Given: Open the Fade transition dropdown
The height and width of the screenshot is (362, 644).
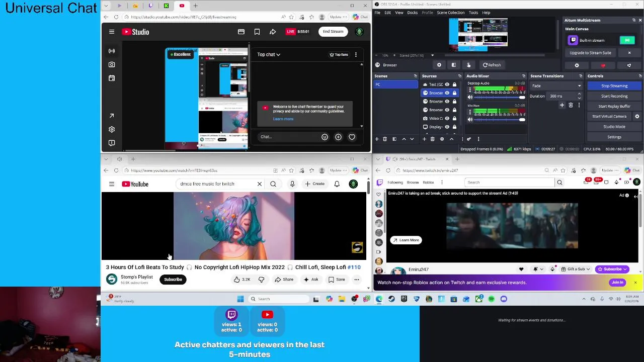Looking at the screenshot, I should pyautogui.click(x=556, y=86).
